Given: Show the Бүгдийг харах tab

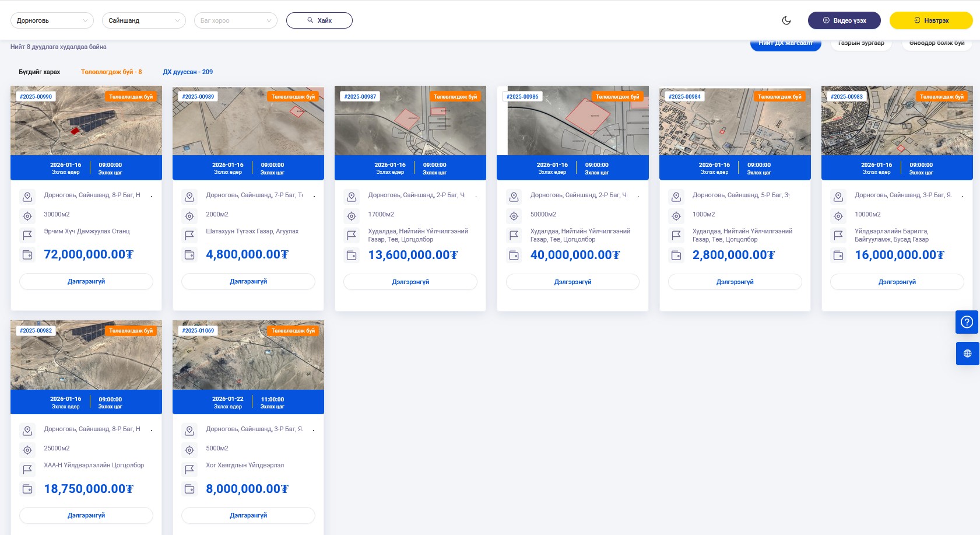Looking at the screenshot, I should [39, 72].
